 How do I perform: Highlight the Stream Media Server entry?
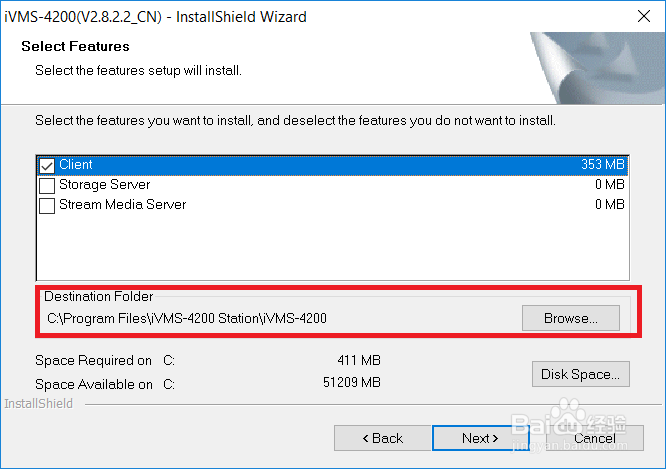[x=332, y=205]
